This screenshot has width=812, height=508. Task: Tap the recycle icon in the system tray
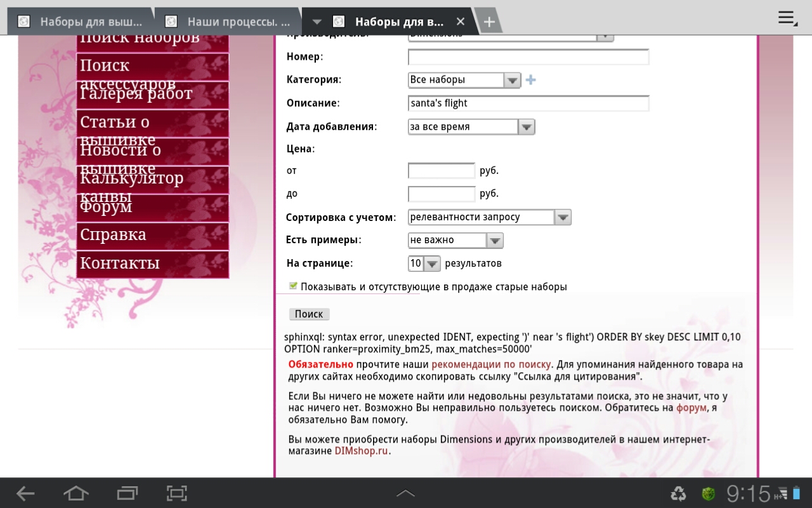pos(679,493)
